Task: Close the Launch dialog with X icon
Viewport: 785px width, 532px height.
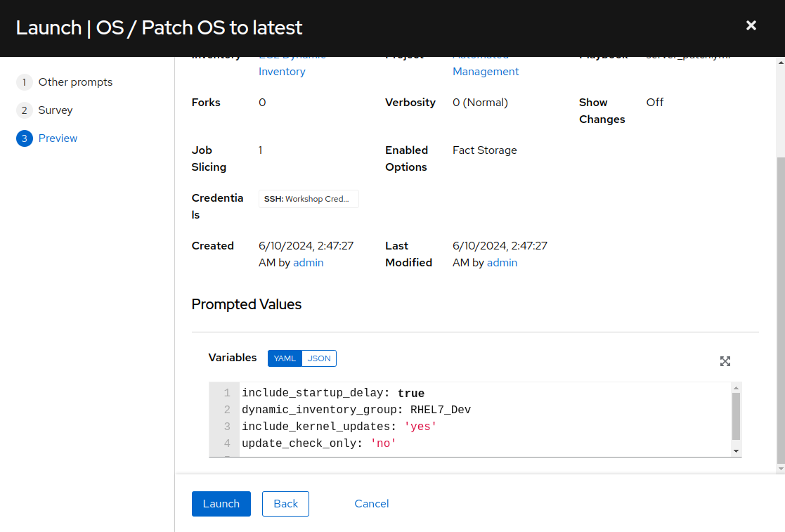Action: 751,25
